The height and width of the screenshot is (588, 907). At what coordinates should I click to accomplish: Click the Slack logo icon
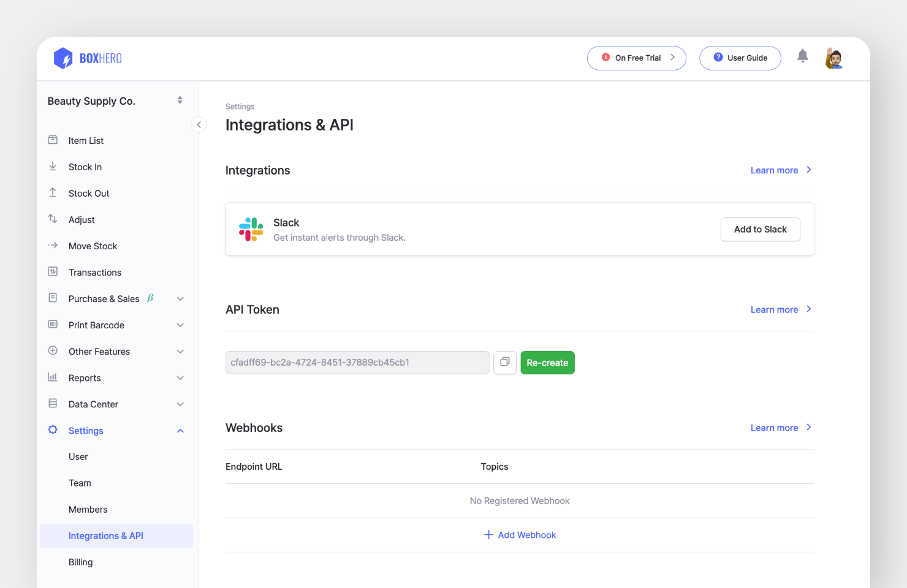(251, 229)
